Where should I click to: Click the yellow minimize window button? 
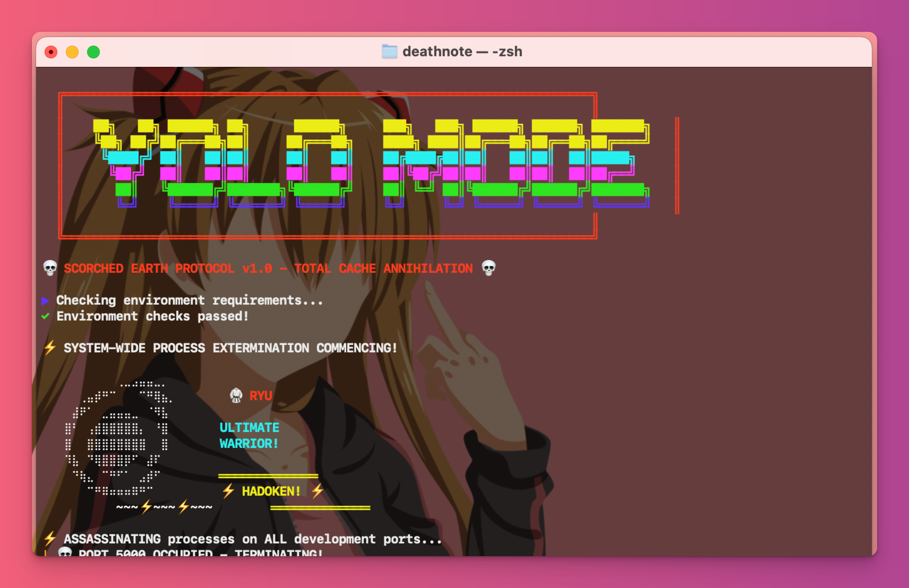72,52
